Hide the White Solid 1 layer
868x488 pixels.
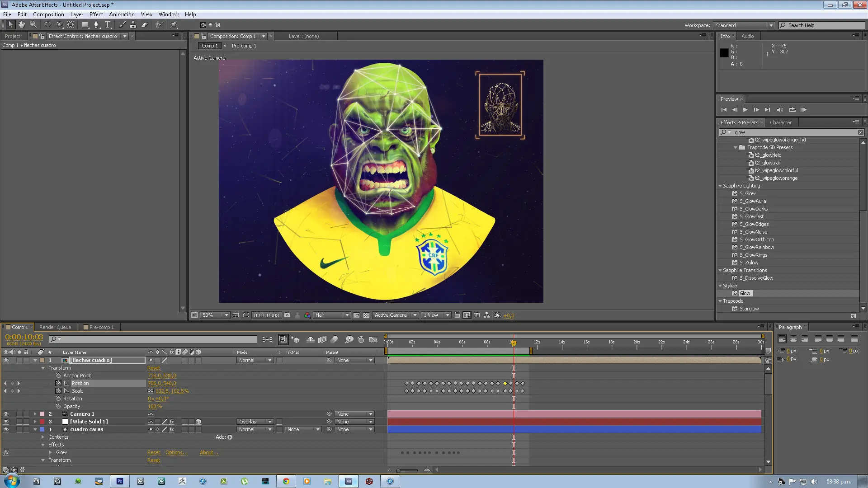click(x=6, y=422)
